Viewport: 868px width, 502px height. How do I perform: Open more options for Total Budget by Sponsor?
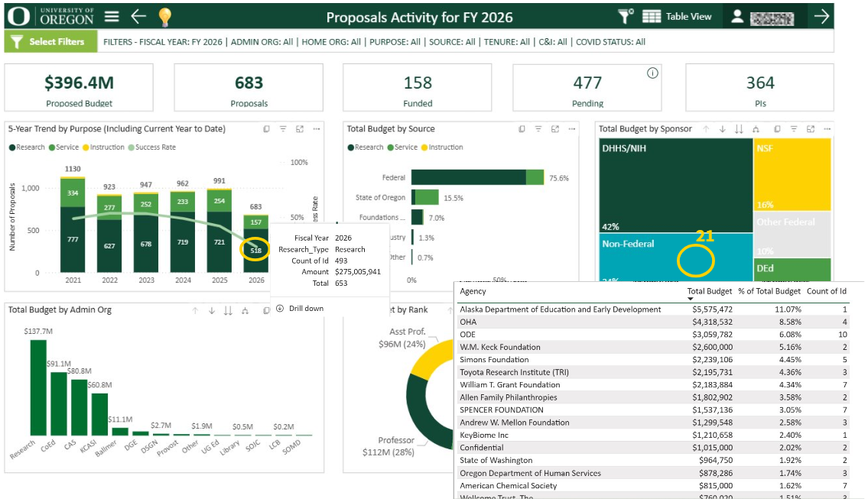coord(827,129)
